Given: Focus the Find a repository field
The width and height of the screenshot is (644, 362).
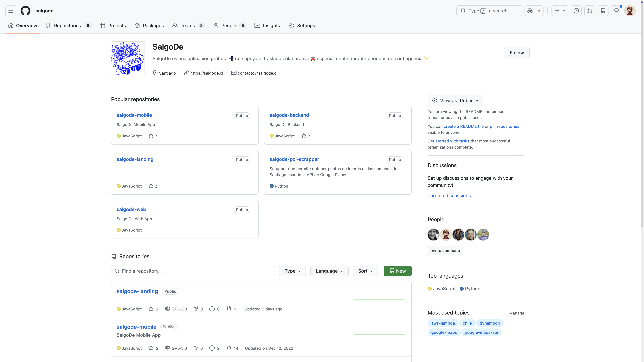Looking at the screenshot, I should coord(192,271).
